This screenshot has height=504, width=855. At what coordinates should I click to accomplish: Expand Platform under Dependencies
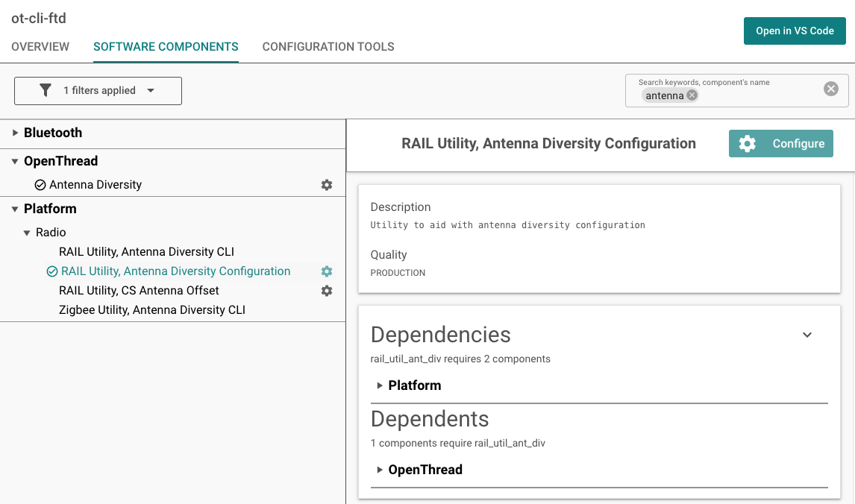click(380, 385)
